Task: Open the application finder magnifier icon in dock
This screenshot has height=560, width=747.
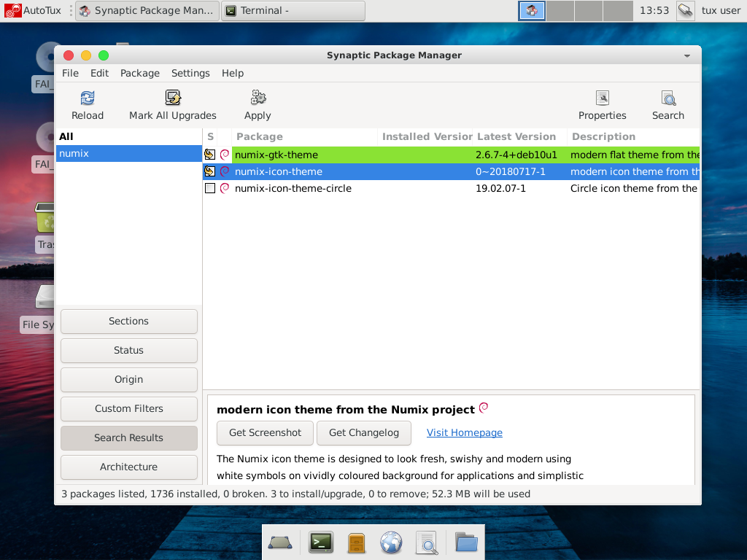Action: coord(427,542)
